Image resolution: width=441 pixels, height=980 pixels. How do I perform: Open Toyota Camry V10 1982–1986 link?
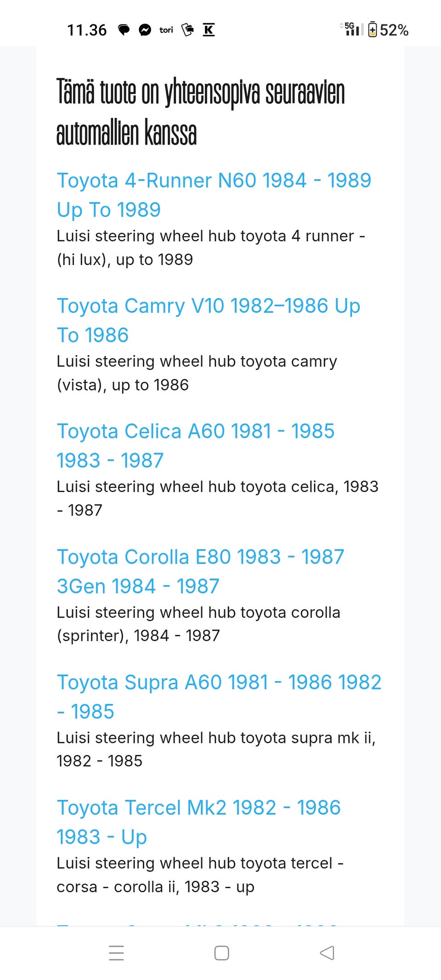[x=208, y=321]
